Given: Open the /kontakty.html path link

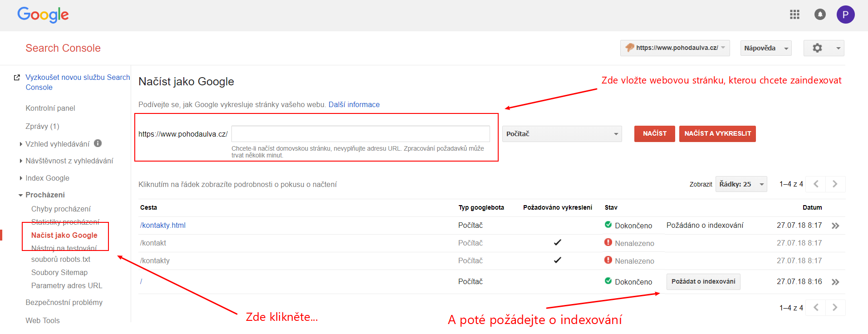Looking at the screenshot, I should [163, 225].
